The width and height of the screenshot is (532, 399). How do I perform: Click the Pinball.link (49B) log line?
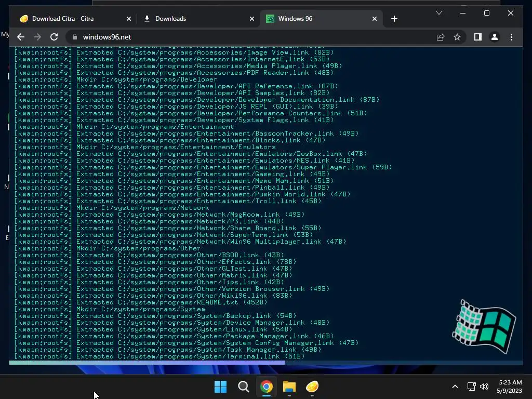pyautogui.click(x=171, y=187)
